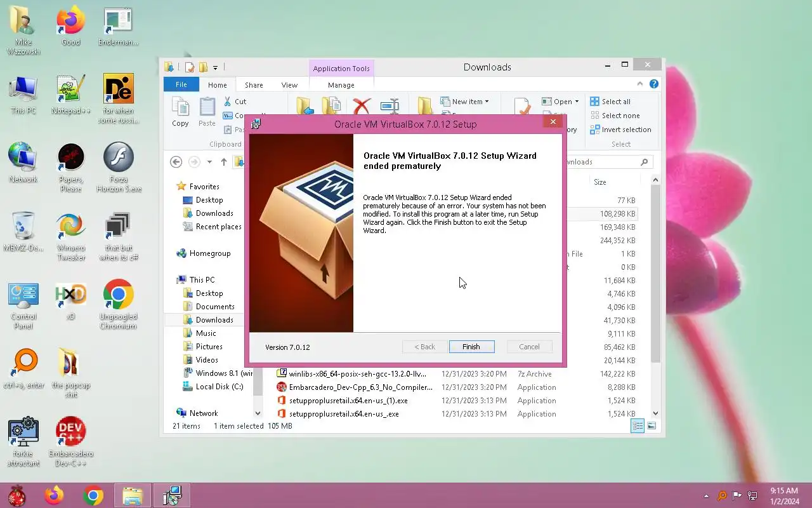This screenshot has width=812, height=508.
Task: Click the installer icon in the setup title bar
Action: click(256, 124)
